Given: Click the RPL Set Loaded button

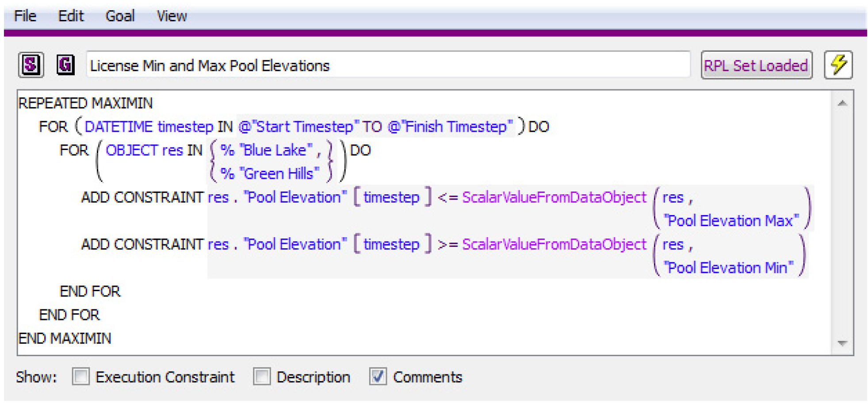Looking at the screenshot, I should point(756,65).
